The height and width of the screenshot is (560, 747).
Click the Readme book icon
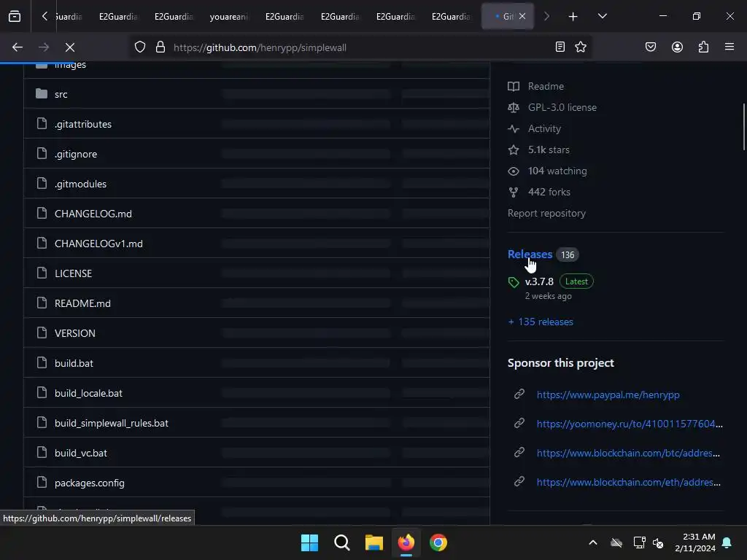click(x=514, y=86)
